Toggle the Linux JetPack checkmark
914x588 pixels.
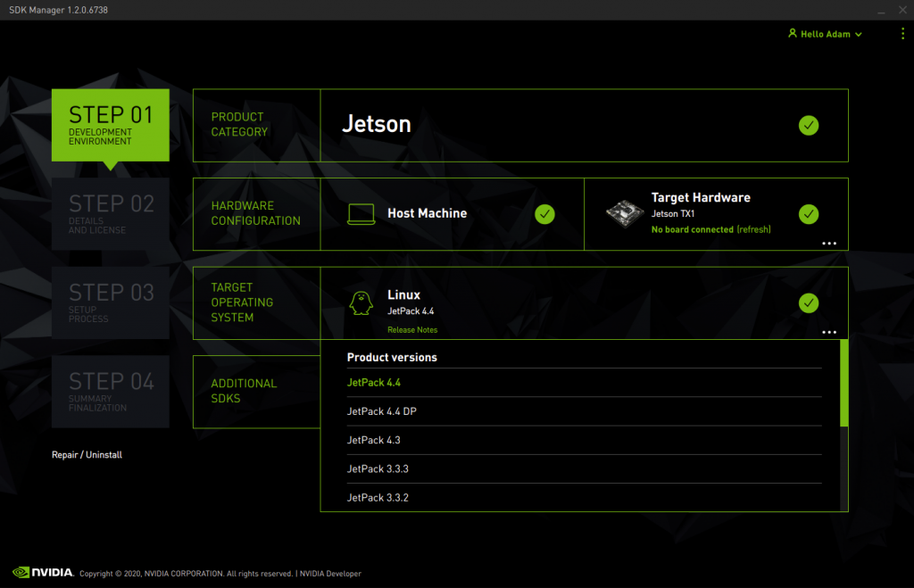808,303
